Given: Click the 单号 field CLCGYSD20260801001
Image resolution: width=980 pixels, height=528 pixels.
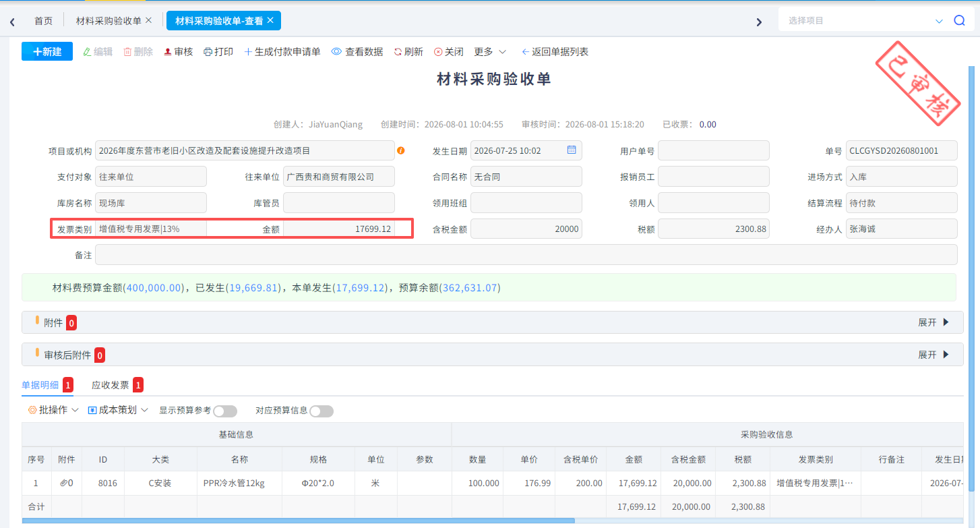Looking at the screenshot, I should (x=902, y=151).
